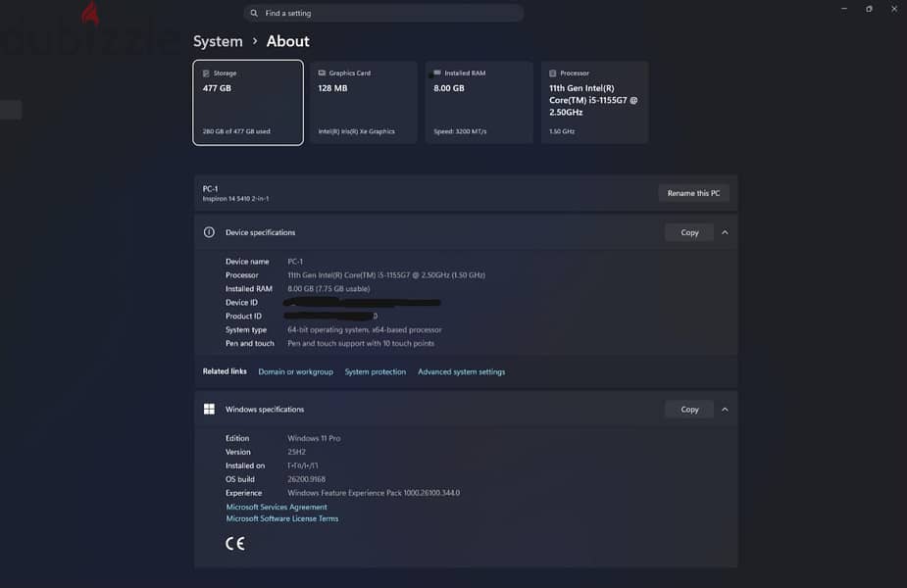This screenshot has width=907, height=588.
Task: Select the System type value text
Action: (x=365, y=329)
